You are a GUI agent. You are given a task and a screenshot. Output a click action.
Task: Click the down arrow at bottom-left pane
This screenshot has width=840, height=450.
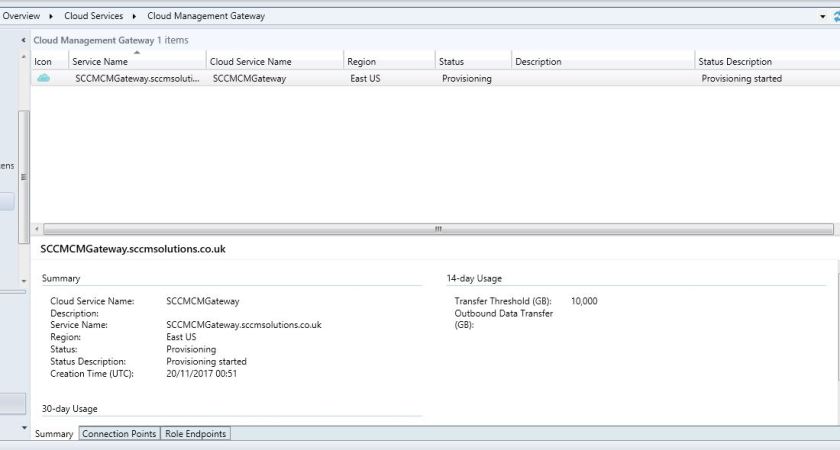click(x=24, y=428)
